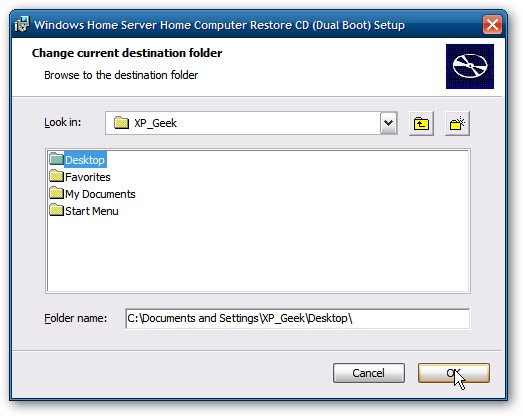Click the disc logo image
The width and height of the screenshot is (523, 416).
click(470, 66)
